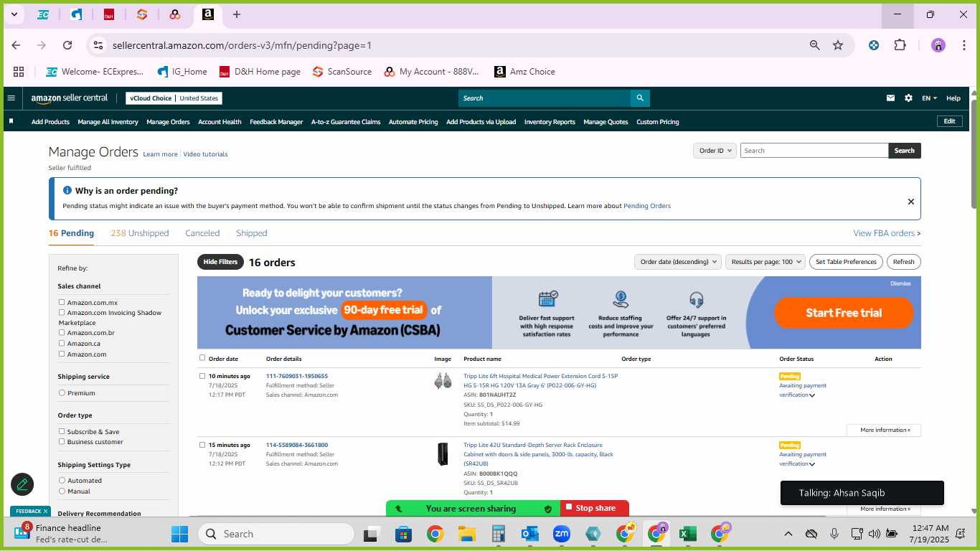Open the browser zoom magnifier icon
The width and height of the screenshot is (980, 551).
point(814,45)
